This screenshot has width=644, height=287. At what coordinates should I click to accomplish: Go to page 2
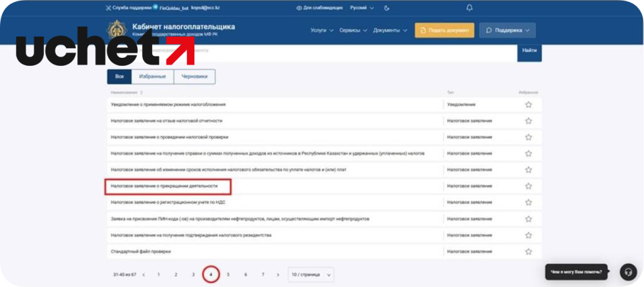click(x=176, y=274)
